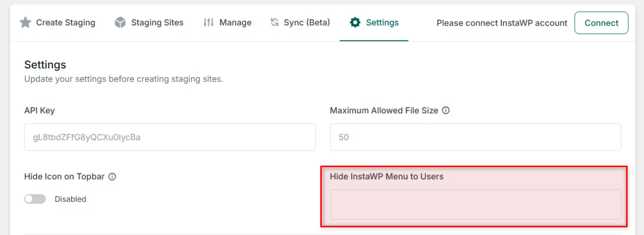Select the Settings tab
644x235 pixels.
(x=374, y=22)
